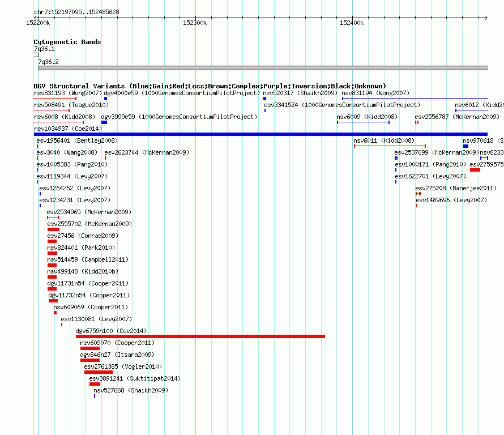Select the dgv846n27 (Itsara2009) label
The height and width of the screenshot is (435, 504).
pos(117,355)
